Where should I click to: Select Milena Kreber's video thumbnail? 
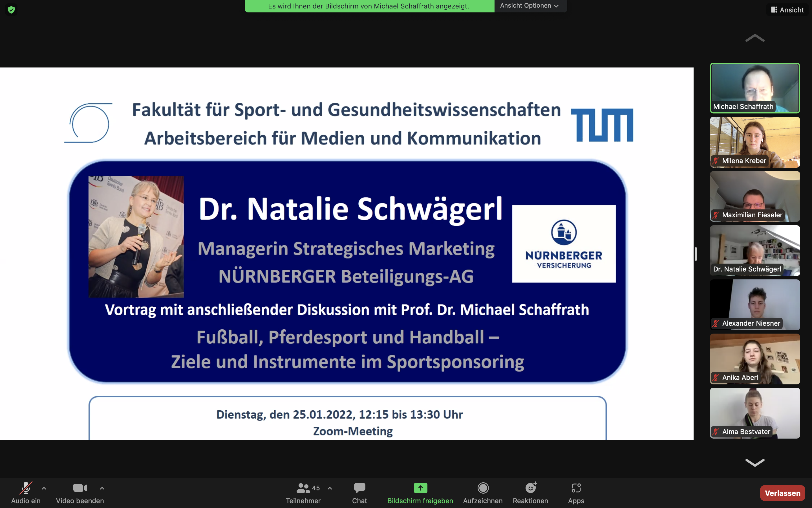pos(755,142)
